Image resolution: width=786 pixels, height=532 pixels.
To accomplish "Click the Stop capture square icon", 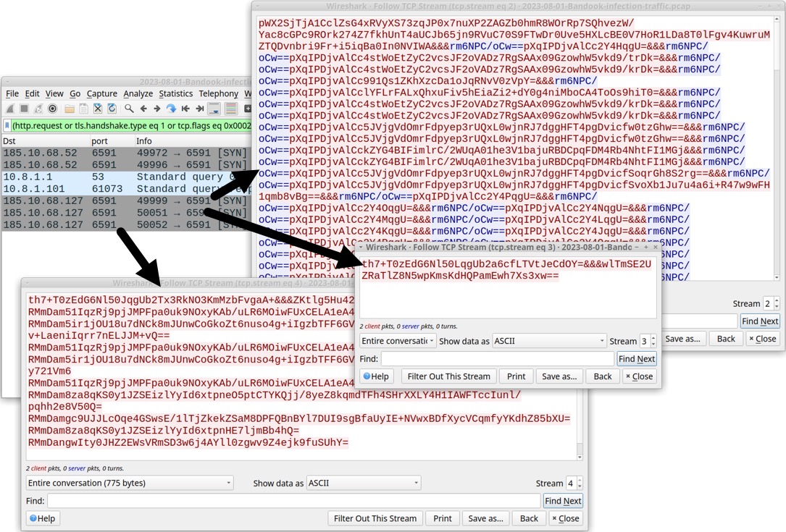I will point(24,108).
